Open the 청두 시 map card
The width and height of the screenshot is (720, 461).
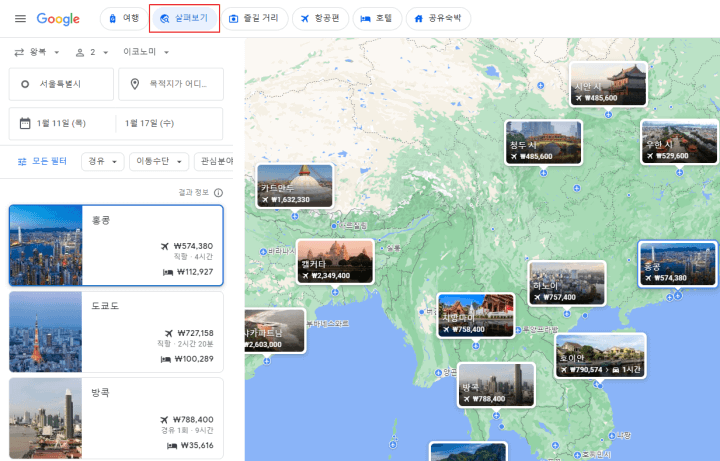[x=544, y=143]
